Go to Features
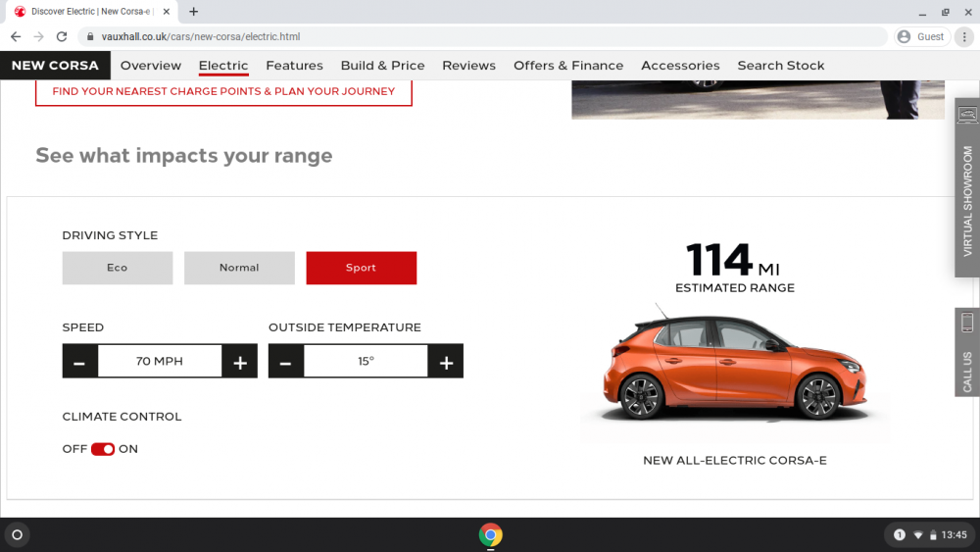The width and height of the screenshot is (980, 552). click(x=294, y=65)
